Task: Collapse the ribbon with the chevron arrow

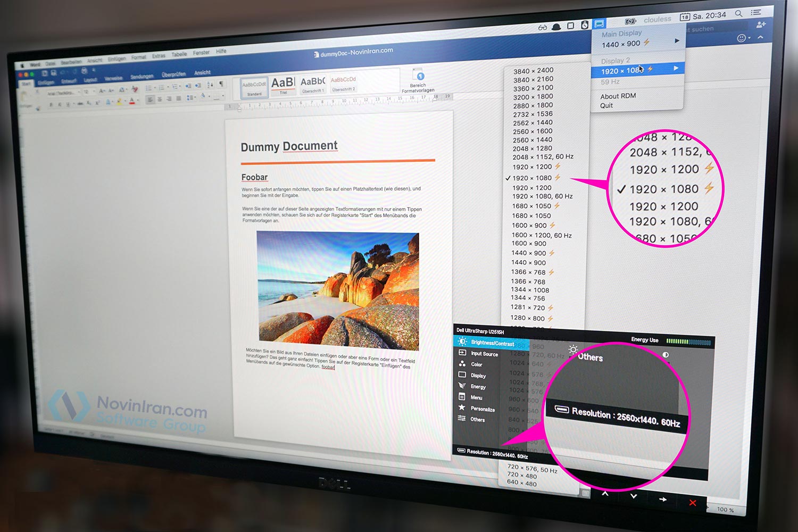Action: pyautogui.click(x=760, y=37)
